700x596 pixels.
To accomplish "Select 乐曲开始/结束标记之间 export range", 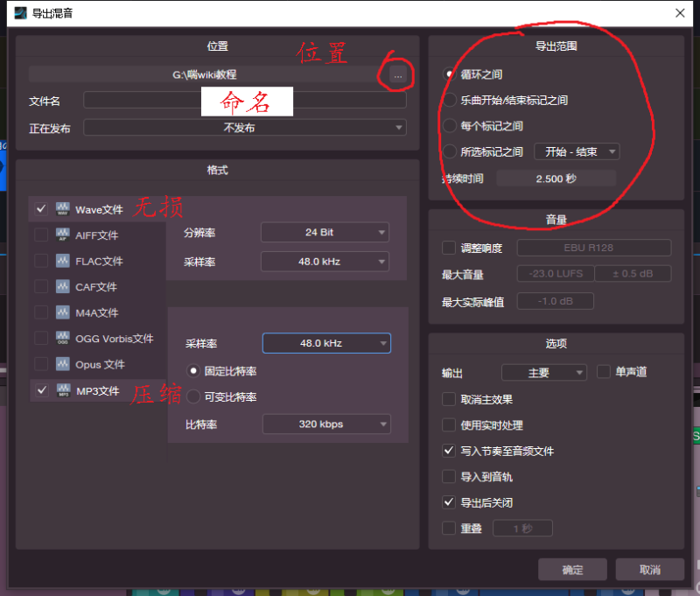I will click(451, 101).
